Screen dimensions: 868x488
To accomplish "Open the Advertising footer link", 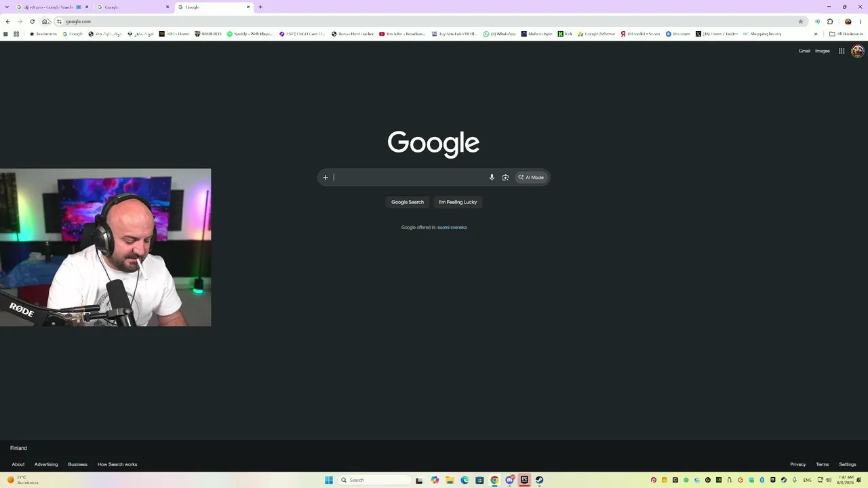I will click(46, 464).
